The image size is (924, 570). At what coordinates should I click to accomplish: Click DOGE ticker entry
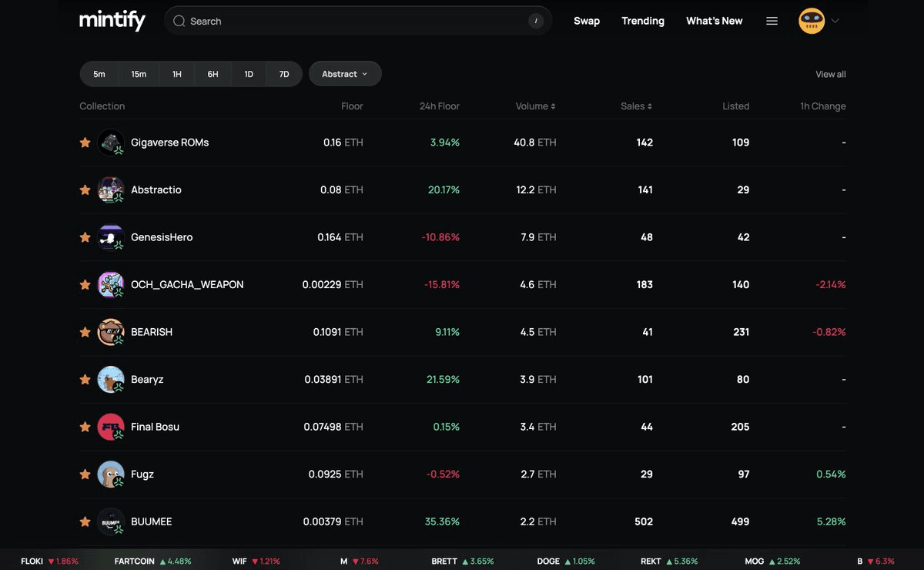(x=566, y=561)
